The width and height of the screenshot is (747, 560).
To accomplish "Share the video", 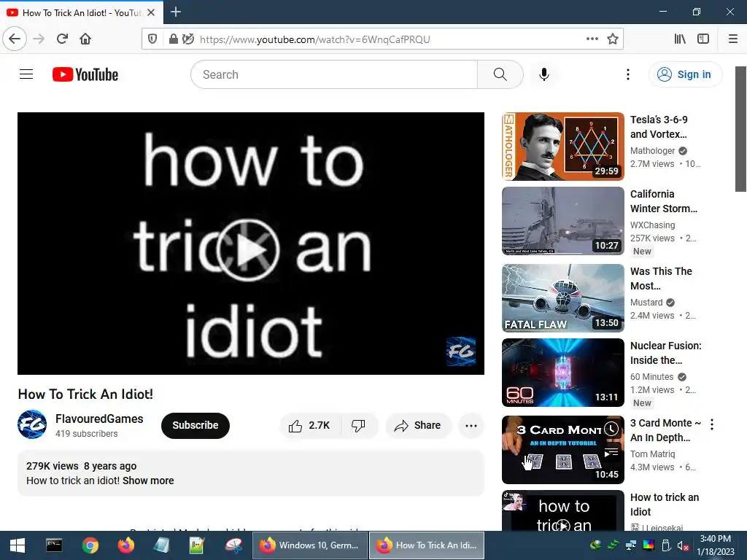I will pyautogui.click(x=418, y=425).
